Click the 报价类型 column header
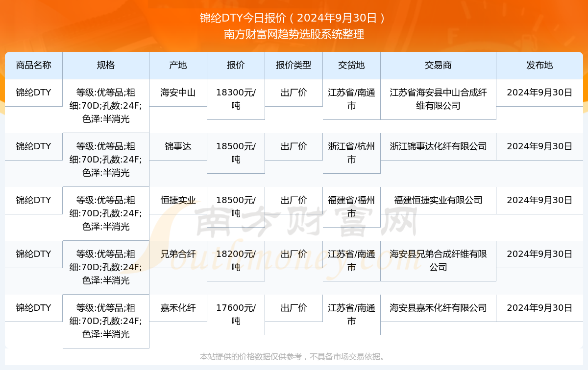 (294, 65)
